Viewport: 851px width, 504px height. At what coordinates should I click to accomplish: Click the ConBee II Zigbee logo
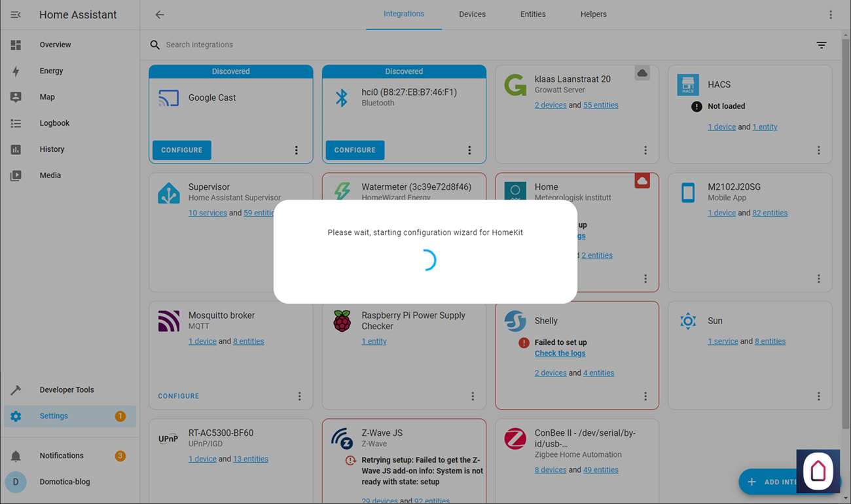[515, 439]
